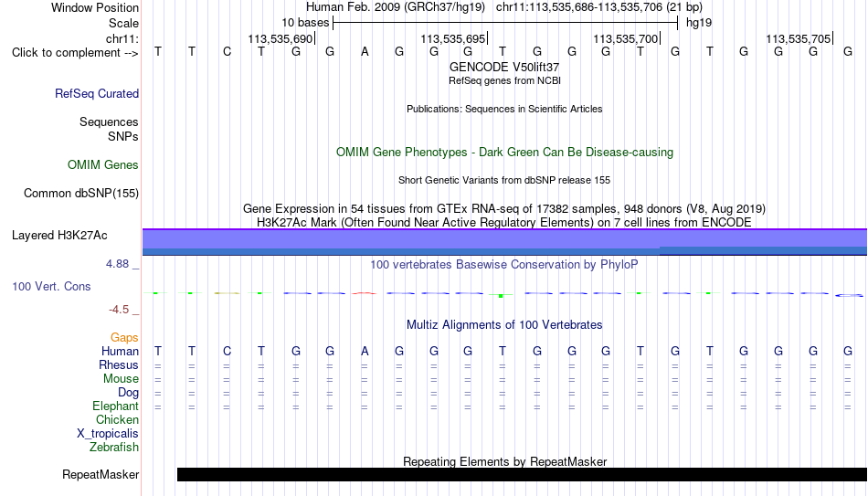Click the 'C' base in the top sequence row

tap(227, 52)
